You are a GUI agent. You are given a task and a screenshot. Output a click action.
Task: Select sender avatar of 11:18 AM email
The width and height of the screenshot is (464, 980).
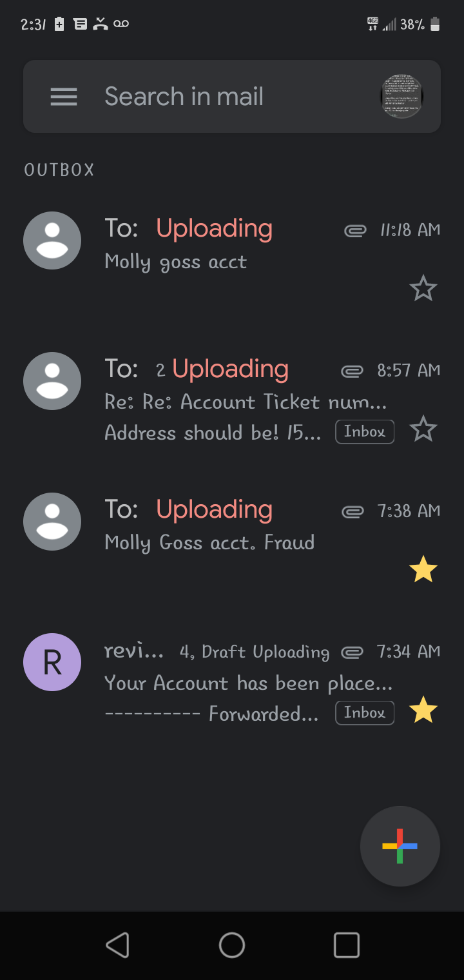52,240
